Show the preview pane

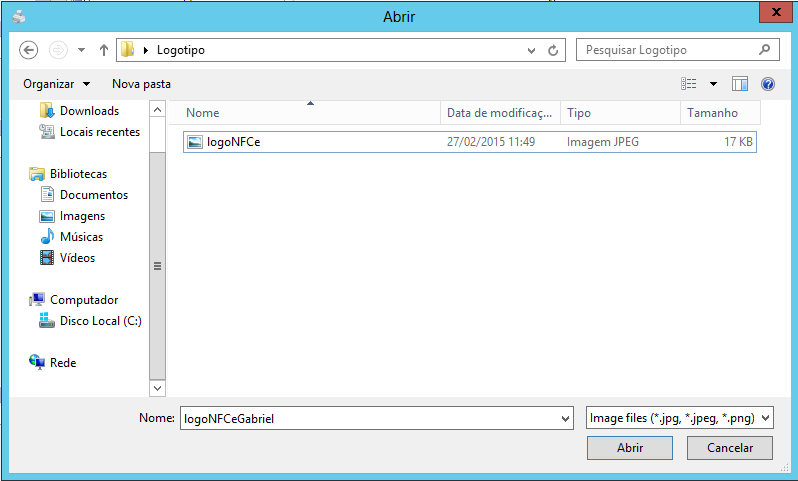coord(739,83)
